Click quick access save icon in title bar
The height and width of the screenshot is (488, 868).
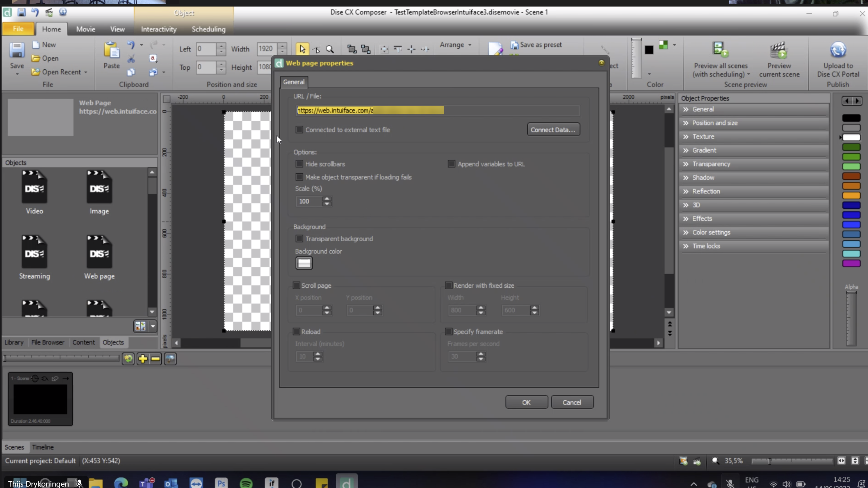click(x=22, y=13)
